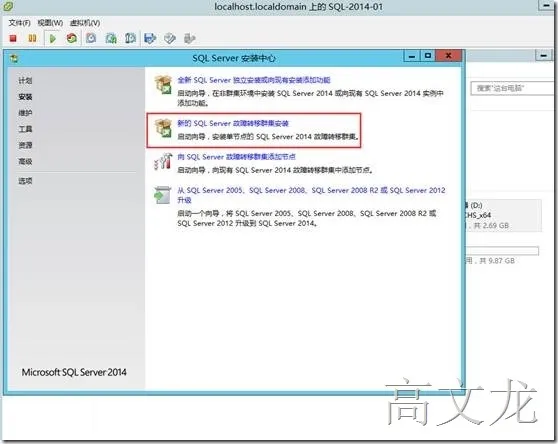
Task: Minimize the background Explorer window
Action: pyautogui.click(x=543, y=56)
